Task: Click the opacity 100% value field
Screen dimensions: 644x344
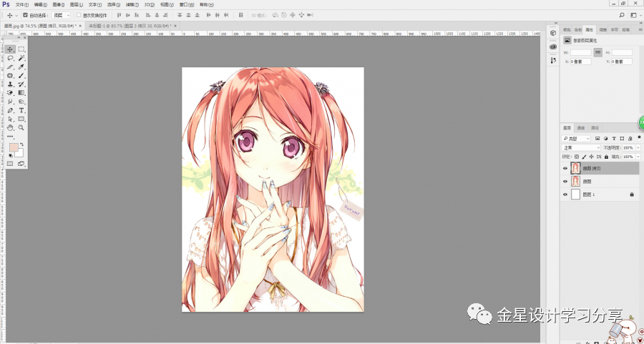Action: (628, 147)
